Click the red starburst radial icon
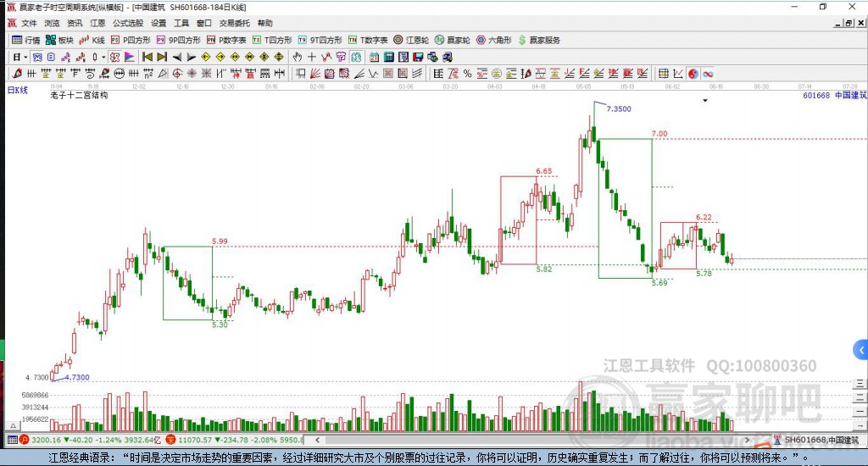 click(192, 74)
